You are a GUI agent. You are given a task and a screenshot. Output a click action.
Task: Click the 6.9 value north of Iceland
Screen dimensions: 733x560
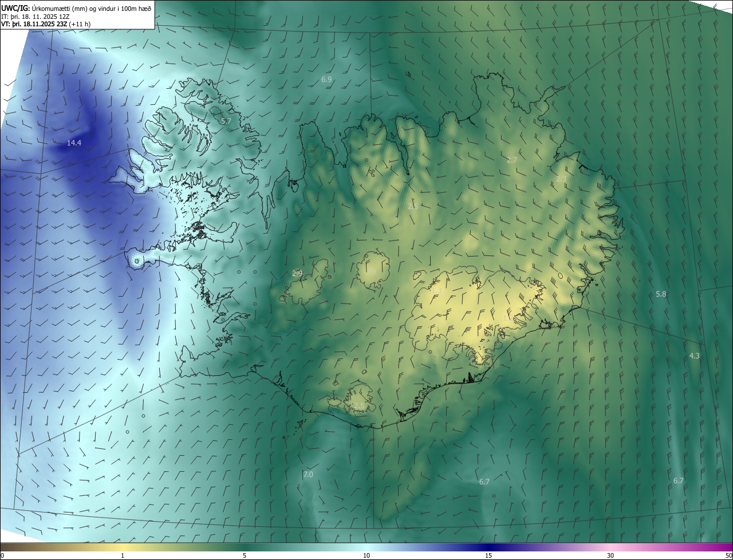326,80
